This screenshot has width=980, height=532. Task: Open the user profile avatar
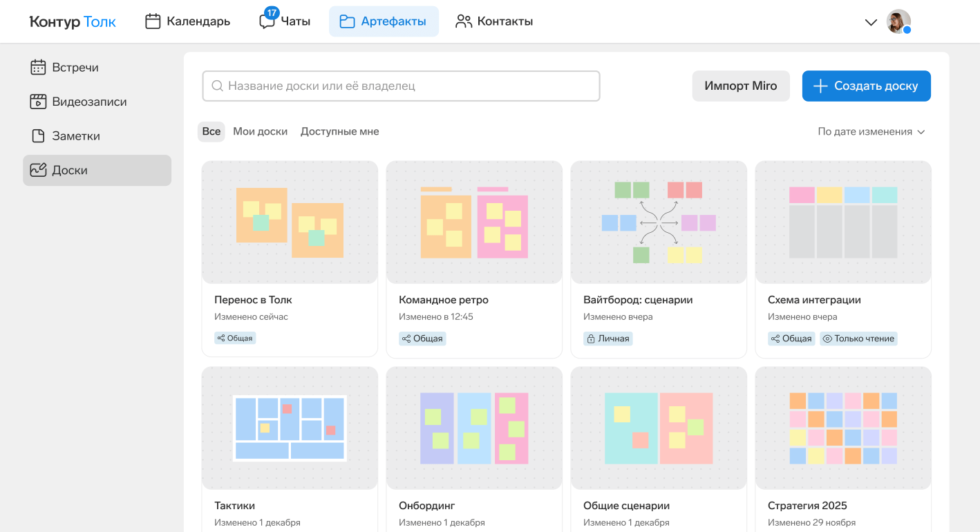point(898,21)
